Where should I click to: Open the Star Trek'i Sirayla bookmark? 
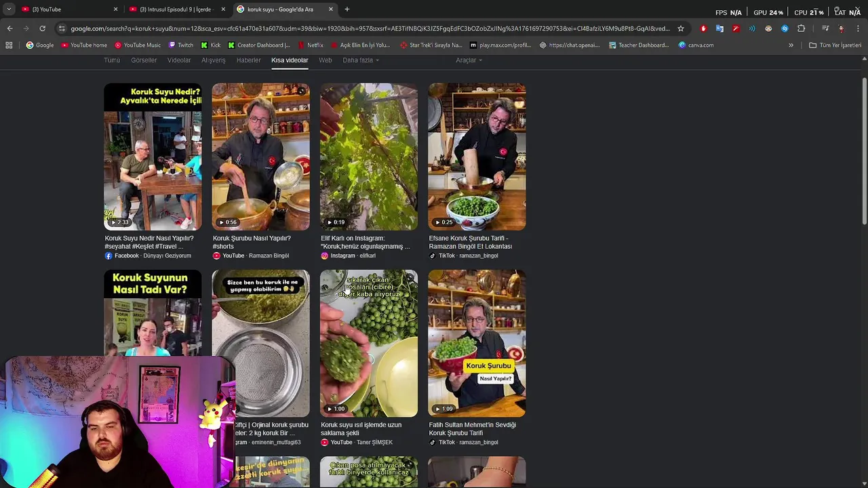tap(431, 45)
